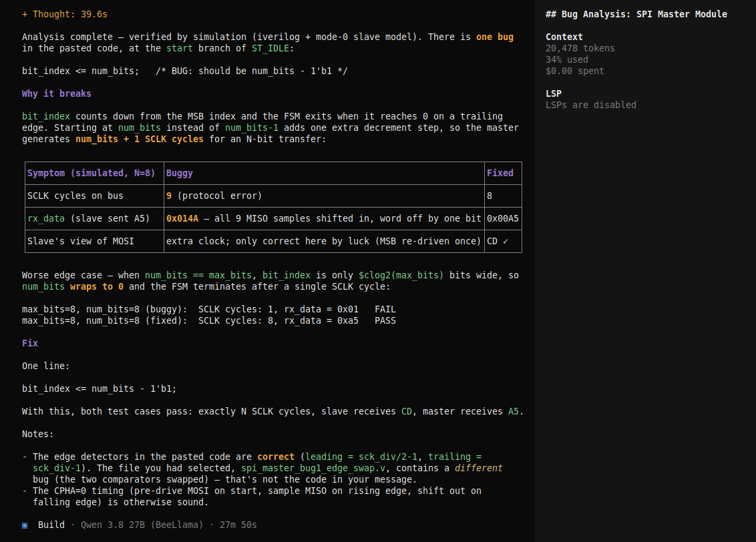Click the Build agent label
756x542 pixels.
[x=51, y=525]
